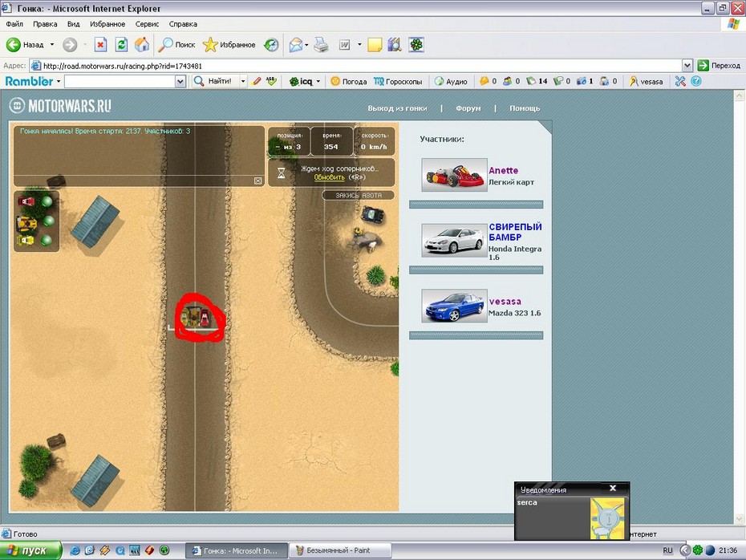Switch to Безымянный - Paint taskbar window
This screenshot has height=560, width=746.
point(339,550)
